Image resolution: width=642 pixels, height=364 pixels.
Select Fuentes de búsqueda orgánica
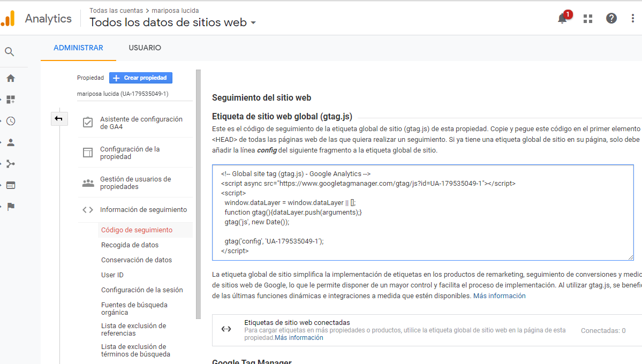pos(134,308)
